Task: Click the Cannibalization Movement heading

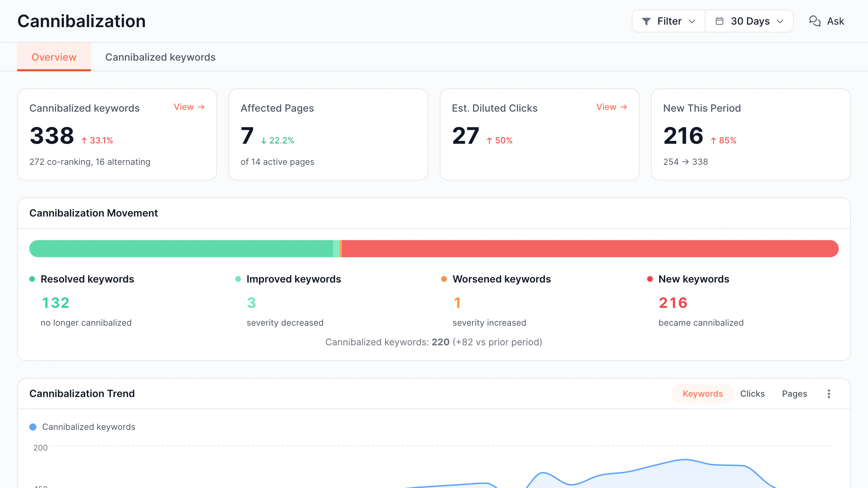Action: pyautogui.click(x=94, y=213)
